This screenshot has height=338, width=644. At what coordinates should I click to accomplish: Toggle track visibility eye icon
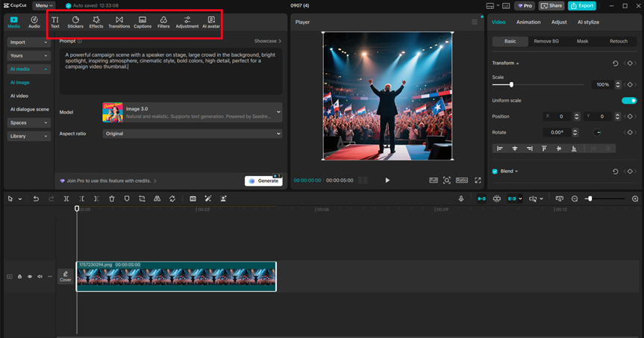point(30,277)
